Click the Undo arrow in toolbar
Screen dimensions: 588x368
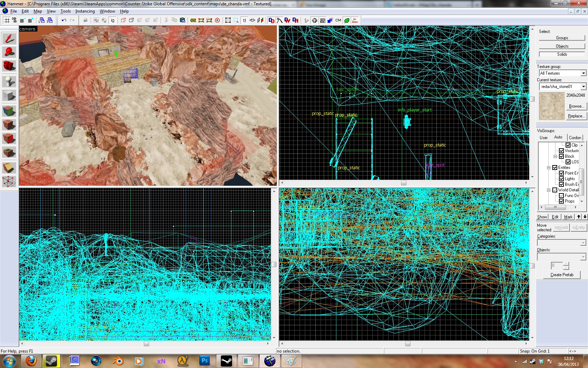tap(64, 20)
